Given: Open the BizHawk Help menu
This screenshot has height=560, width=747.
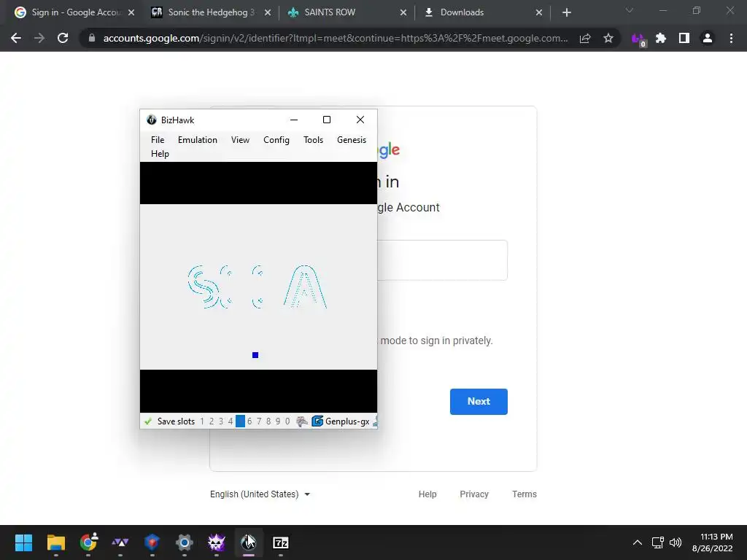Looking at the screenshot, I should [160, 153].
